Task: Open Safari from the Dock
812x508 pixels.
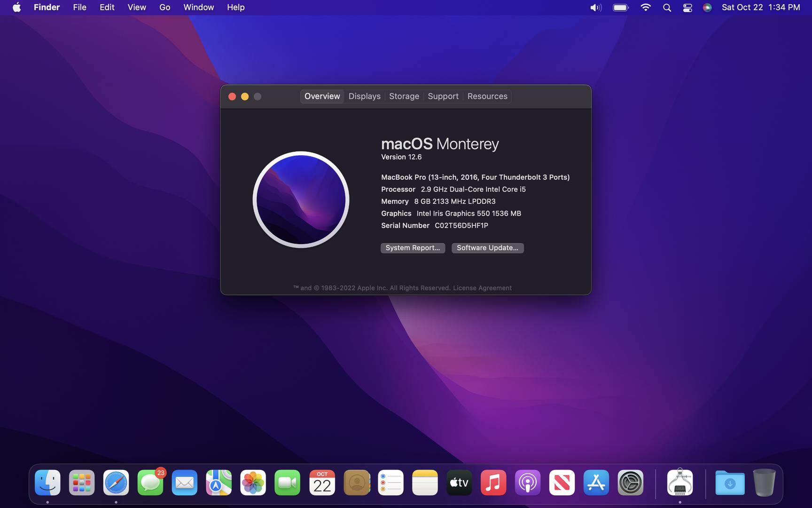Action: [116, 483]
